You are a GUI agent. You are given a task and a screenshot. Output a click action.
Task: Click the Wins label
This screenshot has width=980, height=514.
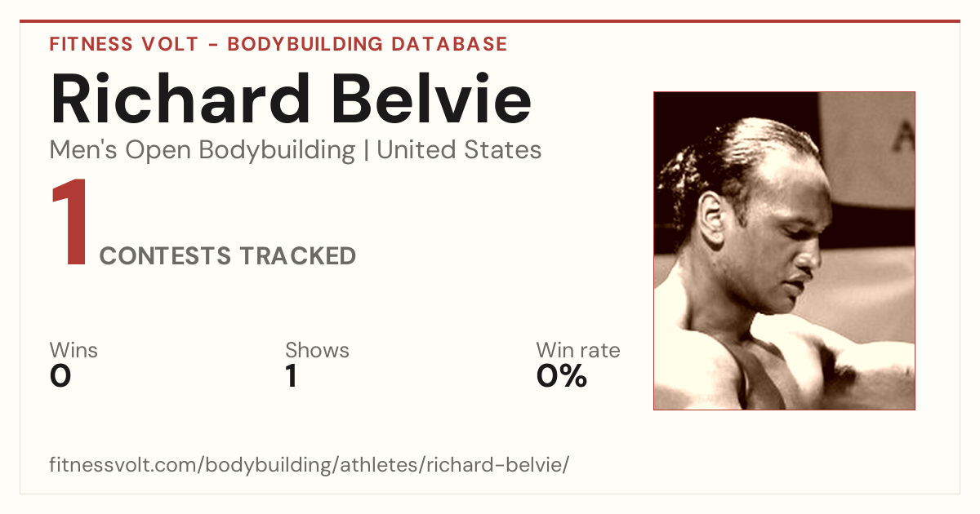pos(73,350)
